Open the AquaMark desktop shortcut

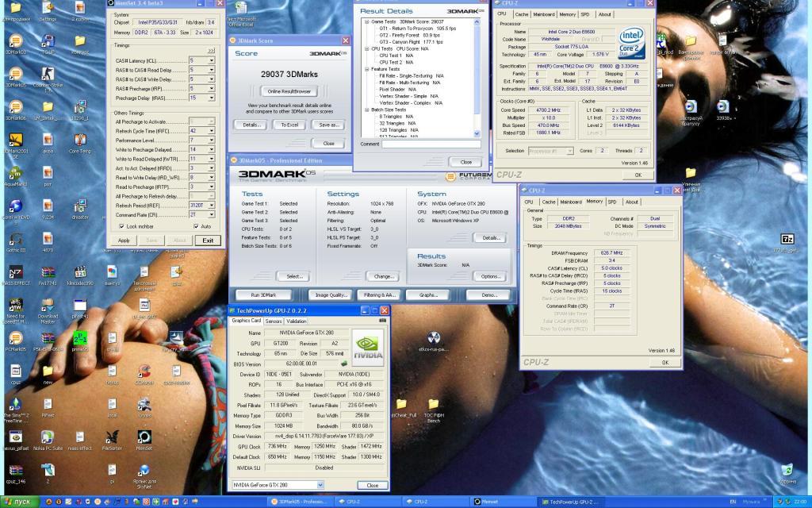point(16,173)
